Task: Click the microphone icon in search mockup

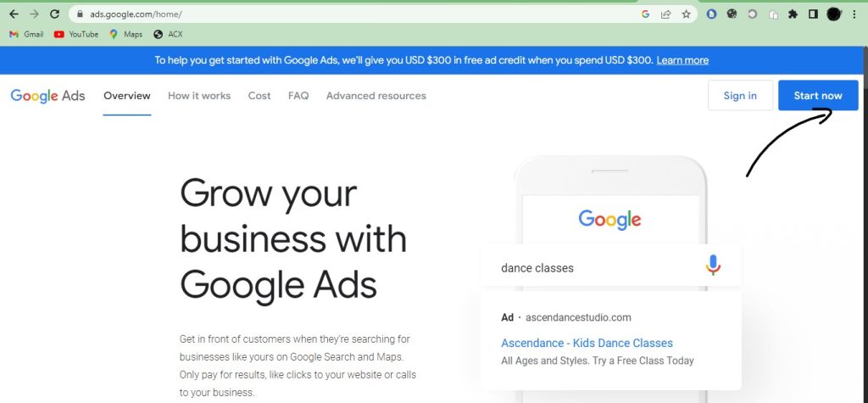Action: coord(713,266)
